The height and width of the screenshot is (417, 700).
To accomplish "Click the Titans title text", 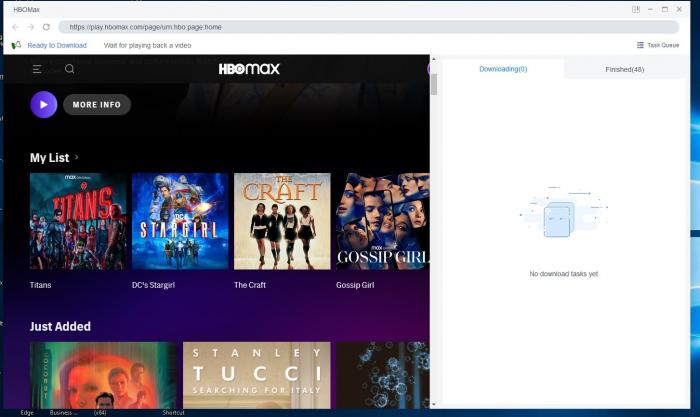I will pos(41,285).
